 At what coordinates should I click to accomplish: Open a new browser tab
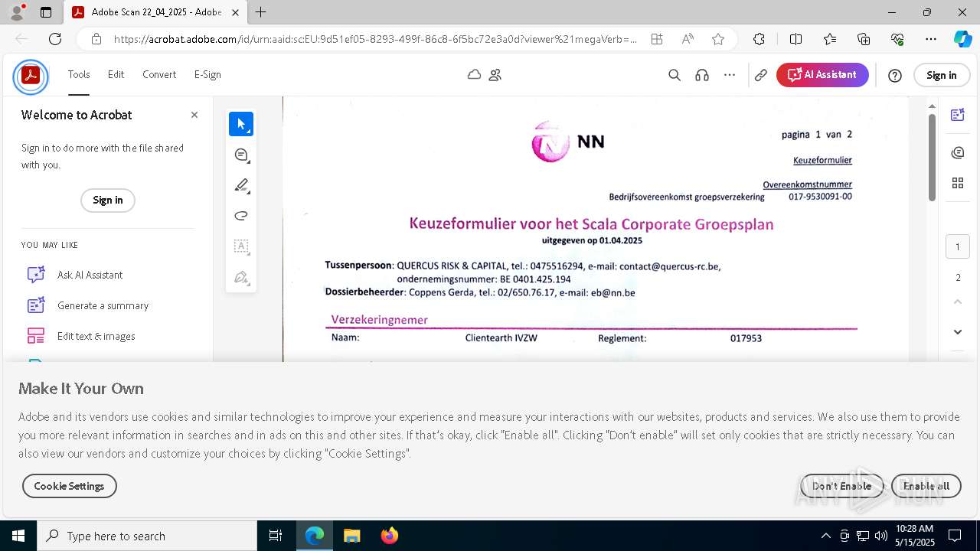(x=261, y=12)
